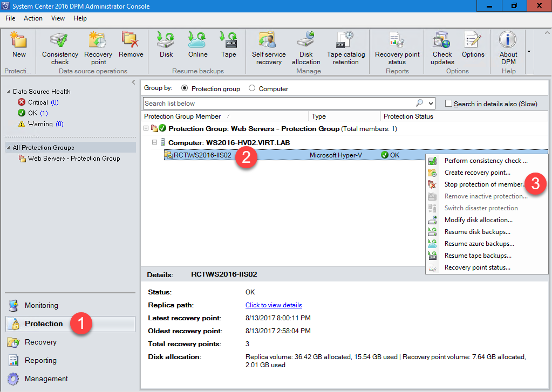The image size is (552, 392).
Task: Select the Protection group radio button
Action: pyautogui.click(x=185, y=88)
